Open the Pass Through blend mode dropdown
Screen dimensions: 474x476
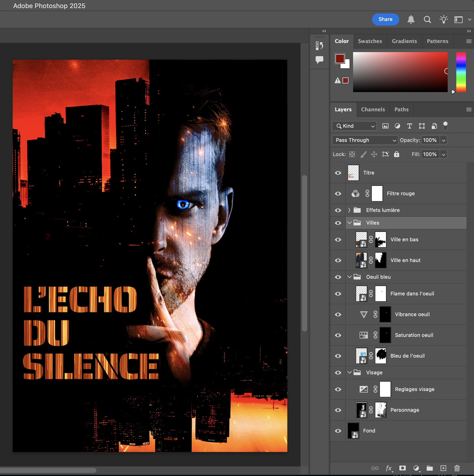tap(364, 140)
